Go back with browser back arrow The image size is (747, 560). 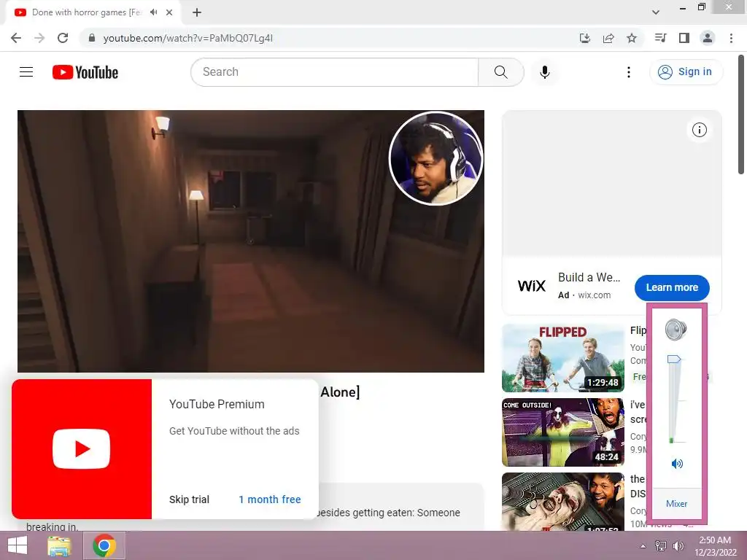coord(16,38)
